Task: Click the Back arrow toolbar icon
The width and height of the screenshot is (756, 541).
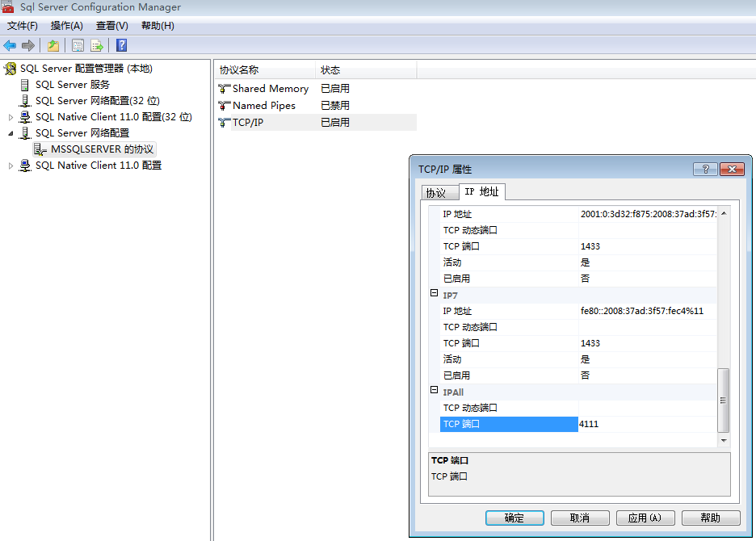Action: click(x=10, y=46)
